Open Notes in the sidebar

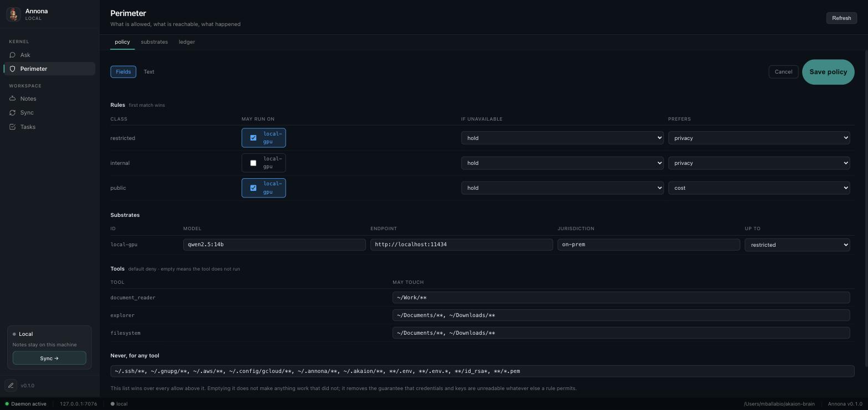(49, 98)
